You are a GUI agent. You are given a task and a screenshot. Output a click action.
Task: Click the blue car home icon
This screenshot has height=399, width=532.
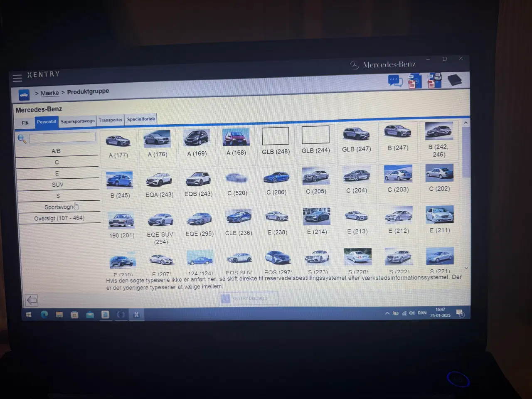coord(24,95)
